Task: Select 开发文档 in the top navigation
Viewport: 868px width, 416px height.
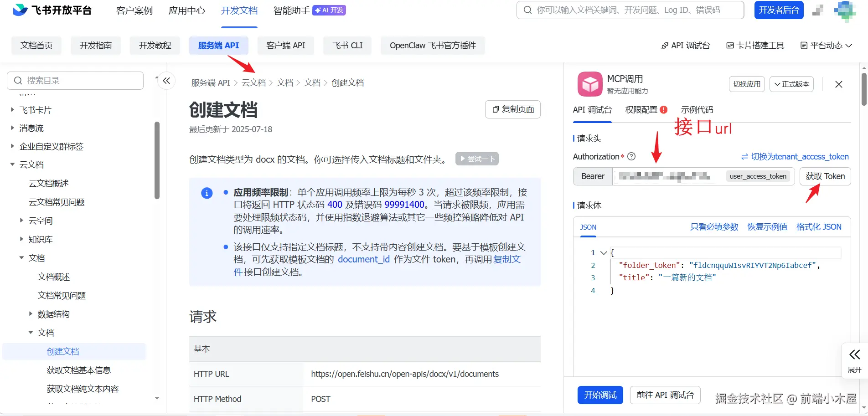Action: [239, 10]
